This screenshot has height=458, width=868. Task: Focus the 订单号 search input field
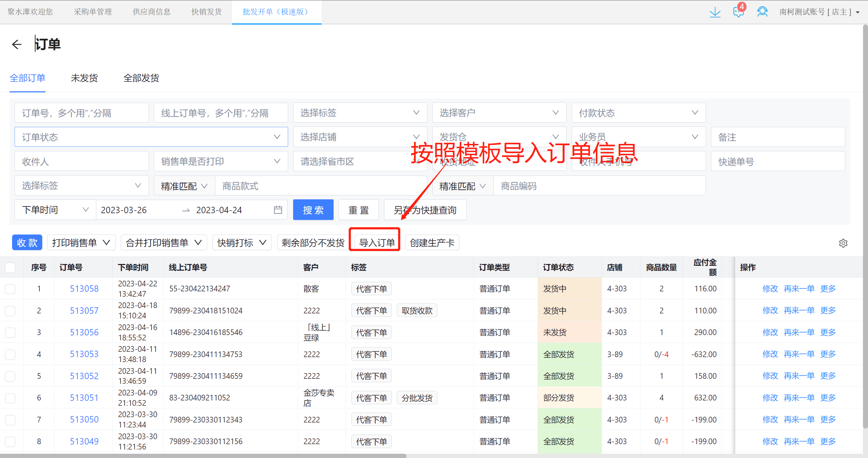[81, 113]
